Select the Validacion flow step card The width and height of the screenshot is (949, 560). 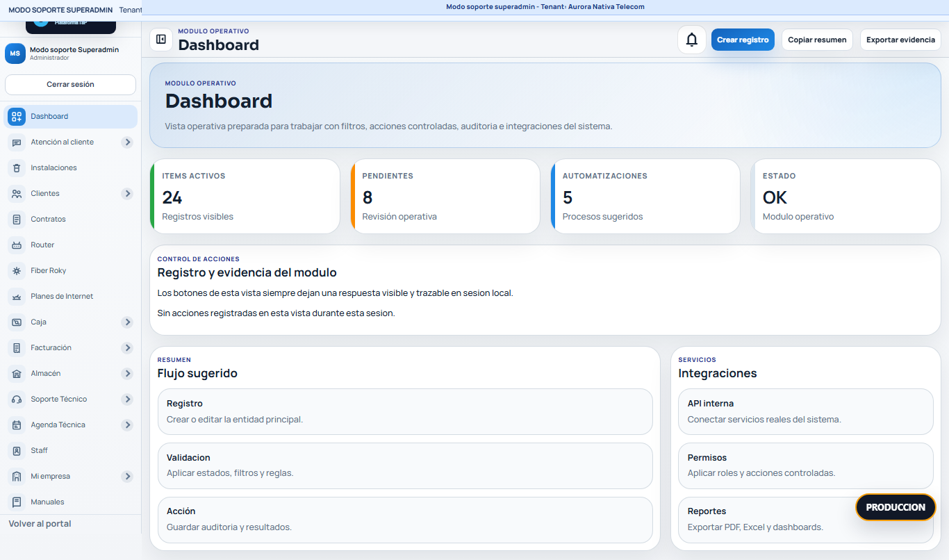[405, 466]
